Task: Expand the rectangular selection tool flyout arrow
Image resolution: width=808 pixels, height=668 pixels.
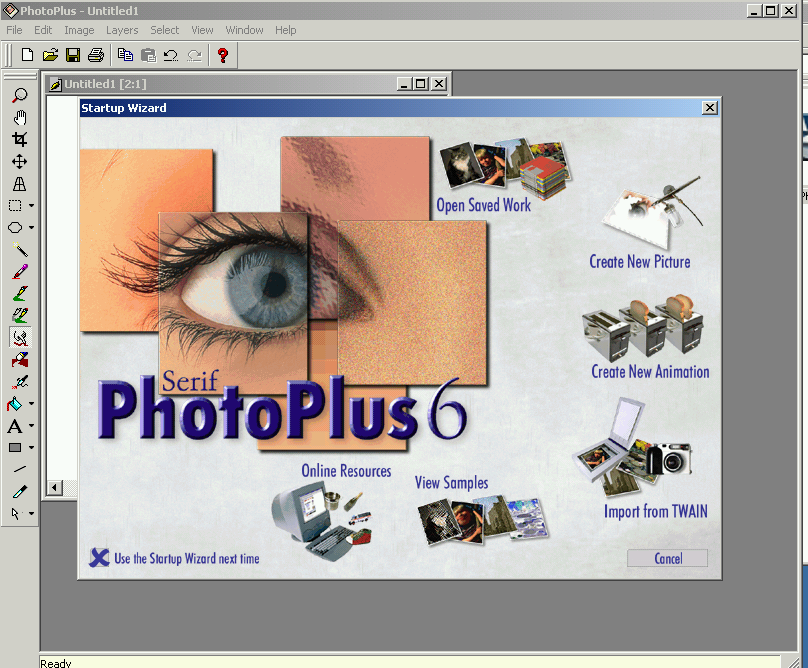Action: (x=31, y=206)
